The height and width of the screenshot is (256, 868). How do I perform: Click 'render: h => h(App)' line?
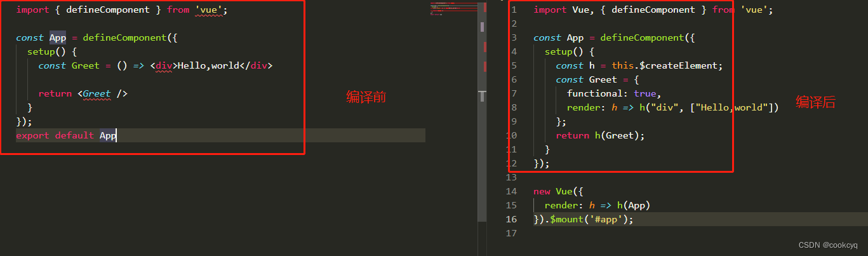(598, 206)
